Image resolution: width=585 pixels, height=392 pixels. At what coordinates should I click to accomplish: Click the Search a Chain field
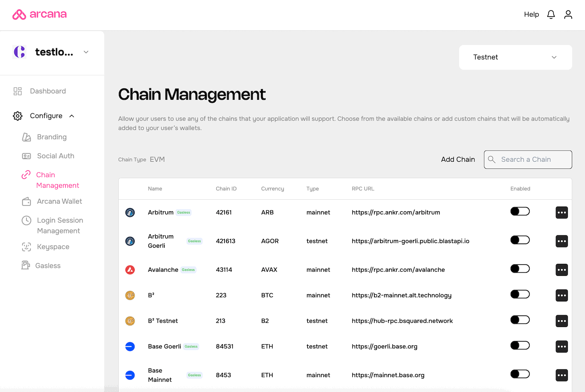[x=528, y=159]
